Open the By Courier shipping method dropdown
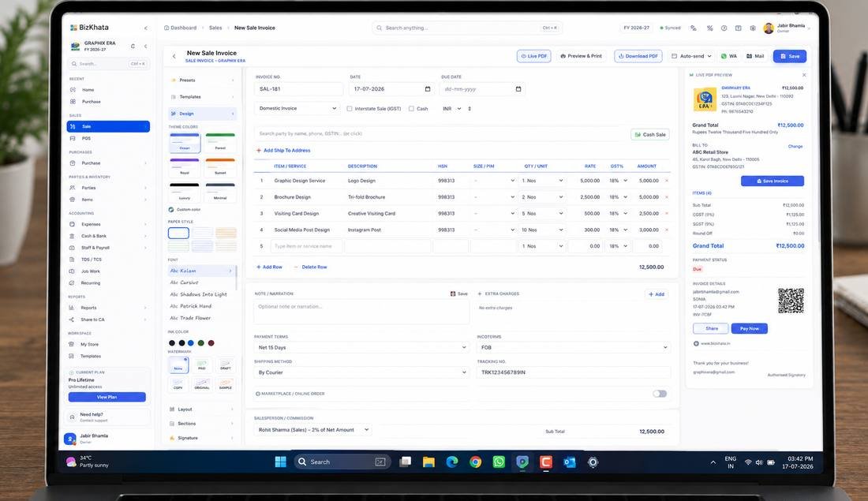This screenshot has width=868, height=501. 362,372
